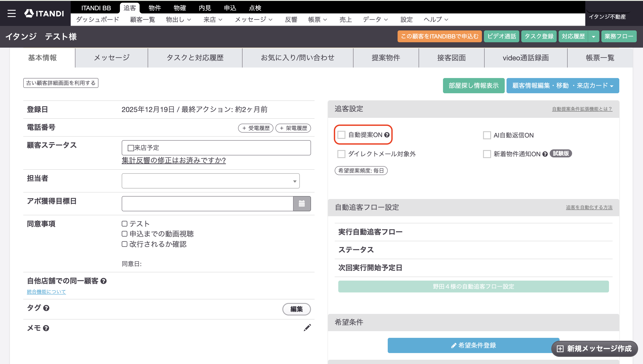Viewport: 643px width, 364px height.
Task: Check ダイレクトメール対象外 checkbox
Action: (x=341, y=154)
